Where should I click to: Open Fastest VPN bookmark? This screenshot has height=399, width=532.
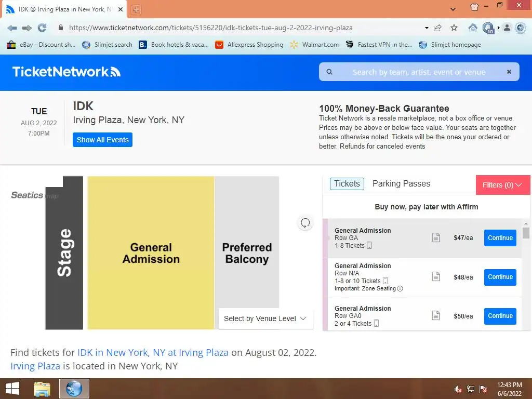click(379, 45)
